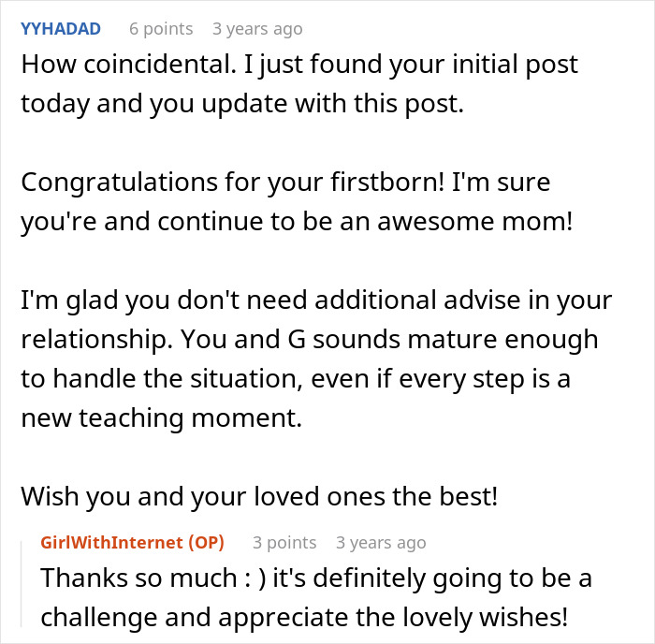Open GirlWithInternet (OP) profile link

coord(133,543)
